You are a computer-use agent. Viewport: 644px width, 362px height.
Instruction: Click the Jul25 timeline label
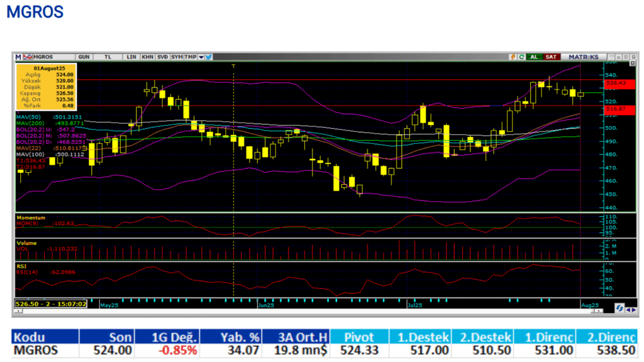pyautogui.click(x=415, y=305)
